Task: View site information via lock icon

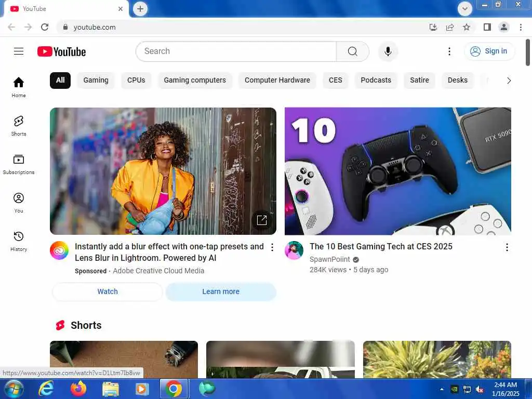Action: click(x=65, y=27)
